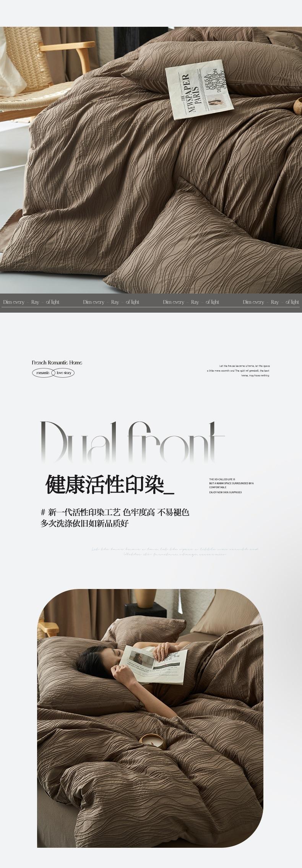Select the 'love story' oval label
Viewport: 302px width, 868px height.
click(x=63, y=373)
